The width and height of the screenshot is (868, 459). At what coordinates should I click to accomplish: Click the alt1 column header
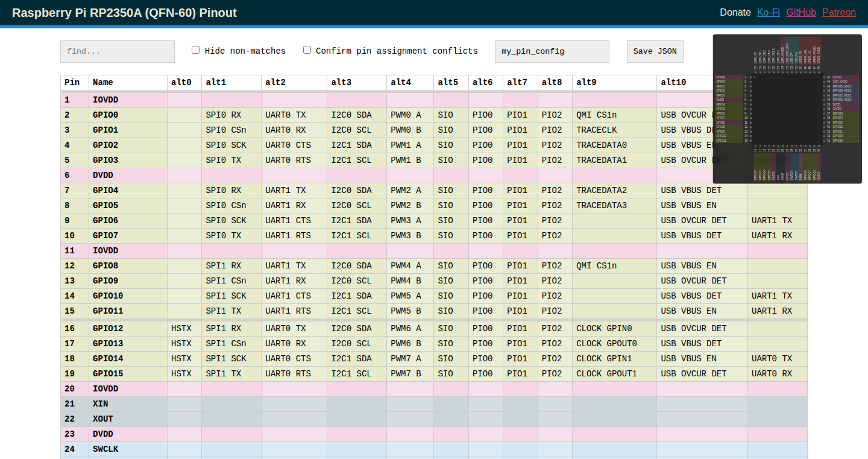[231, 83]
